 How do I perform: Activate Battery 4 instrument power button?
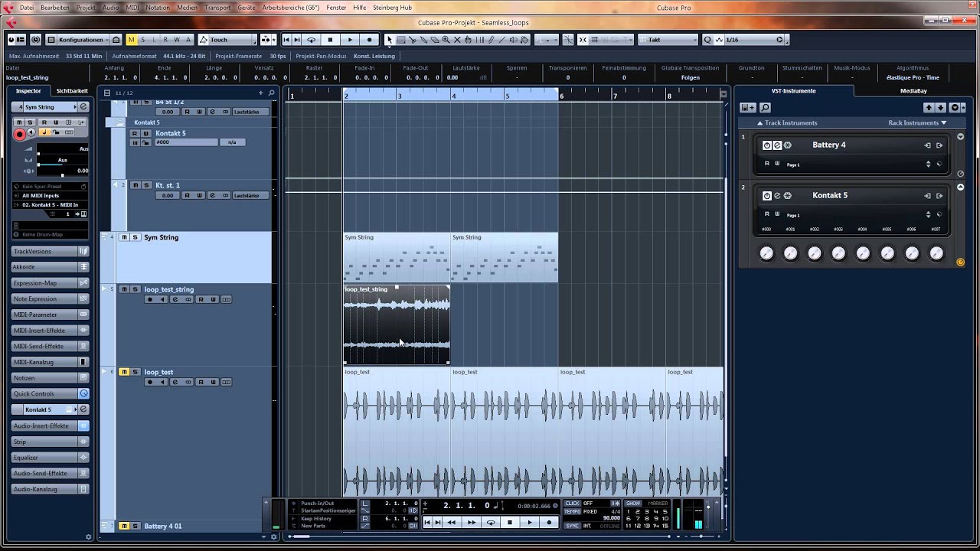point(766,145)
